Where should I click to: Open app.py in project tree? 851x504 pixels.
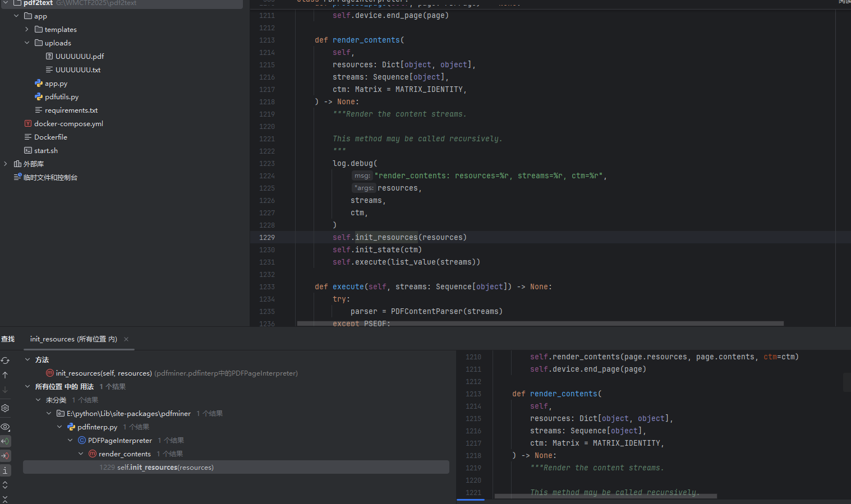tap(56, 84)
